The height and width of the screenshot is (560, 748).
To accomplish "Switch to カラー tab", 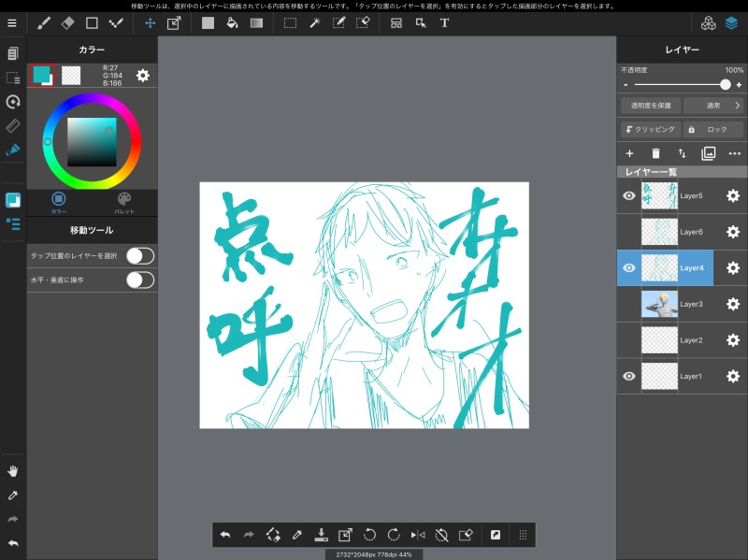I will 59,203.
